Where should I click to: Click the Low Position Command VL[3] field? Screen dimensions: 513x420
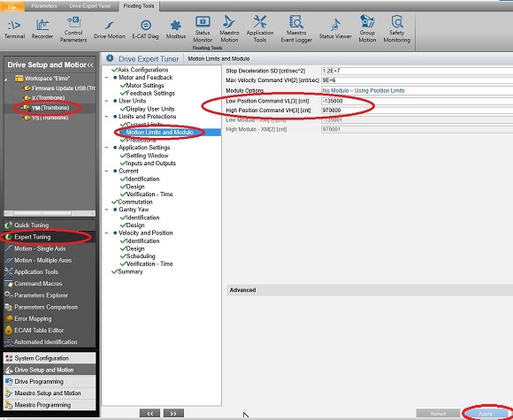(x=417, y=101)
